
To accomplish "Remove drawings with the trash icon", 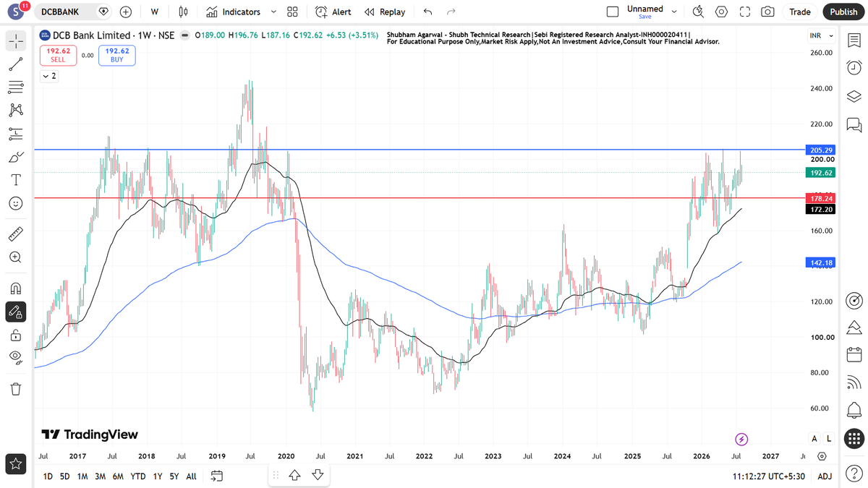I will click(x=15, y=389).
